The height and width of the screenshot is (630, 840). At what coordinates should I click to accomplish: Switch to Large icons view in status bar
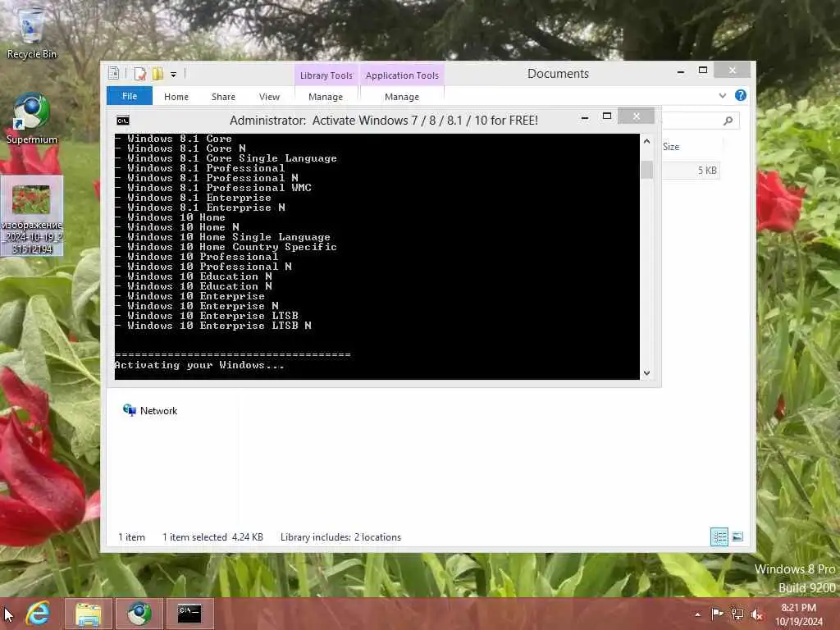pos(737,536)
